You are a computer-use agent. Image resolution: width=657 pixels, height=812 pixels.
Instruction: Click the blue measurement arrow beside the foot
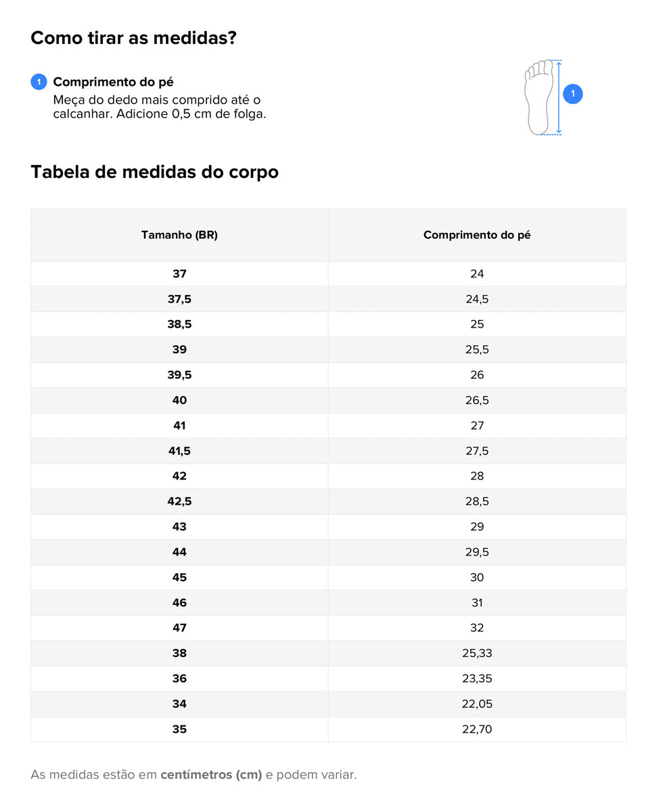point(559,97)
